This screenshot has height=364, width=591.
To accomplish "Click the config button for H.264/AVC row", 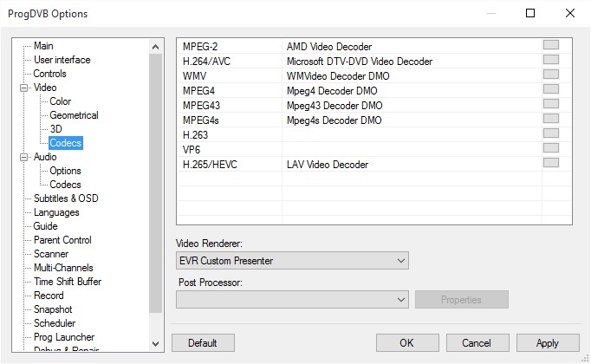I will 550,60.
